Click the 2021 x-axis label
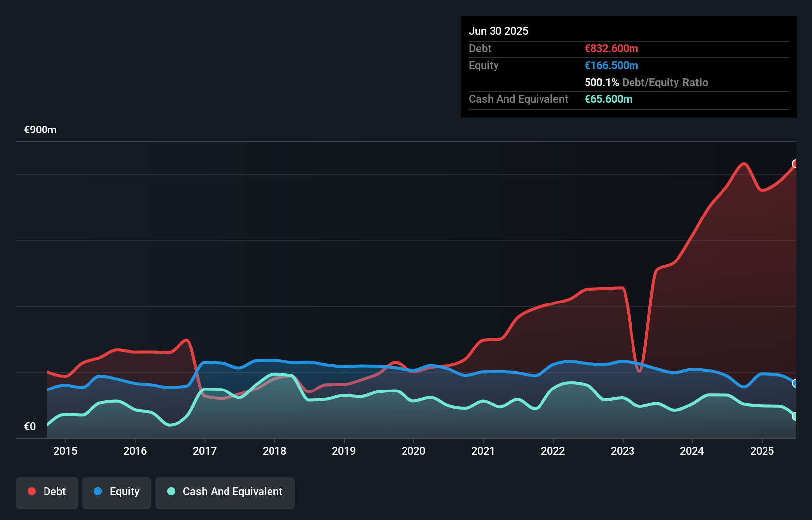The image size is (812, 520). pyautogui.click(x=483, y=451)
